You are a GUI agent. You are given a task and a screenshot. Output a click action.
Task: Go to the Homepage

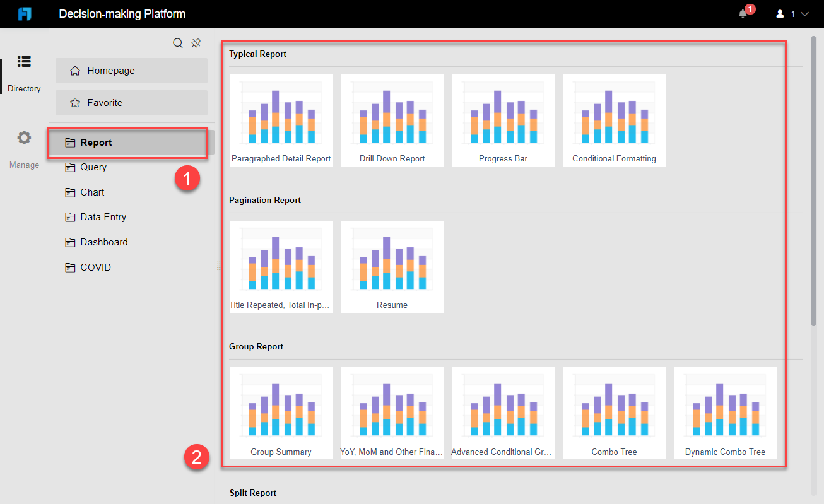click(112, 70)
